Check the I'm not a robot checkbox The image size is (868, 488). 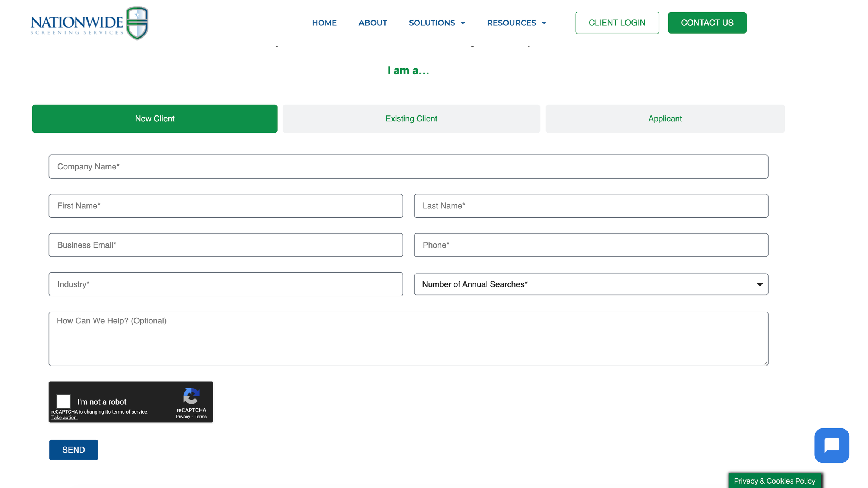coord(63,401)
